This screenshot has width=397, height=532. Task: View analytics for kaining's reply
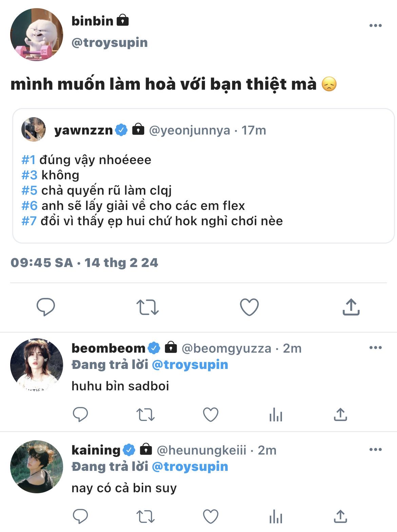click(276, 517)
